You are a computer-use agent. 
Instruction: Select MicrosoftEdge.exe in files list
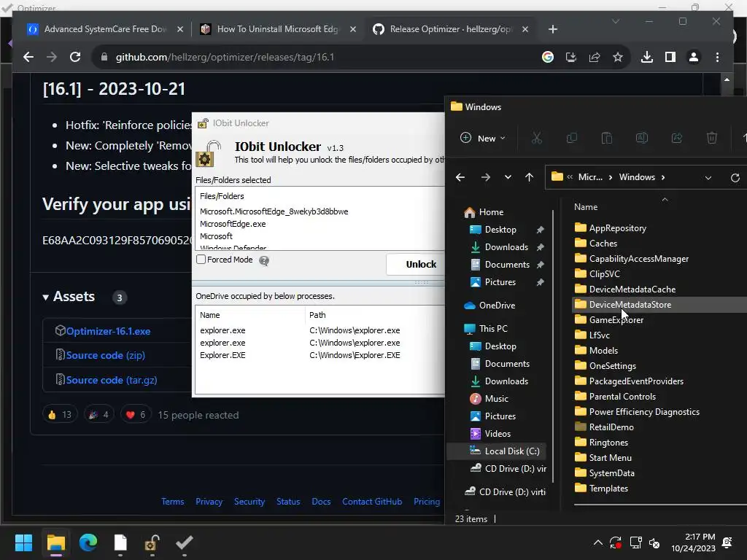pyautogui.click(x=233, y=224)
